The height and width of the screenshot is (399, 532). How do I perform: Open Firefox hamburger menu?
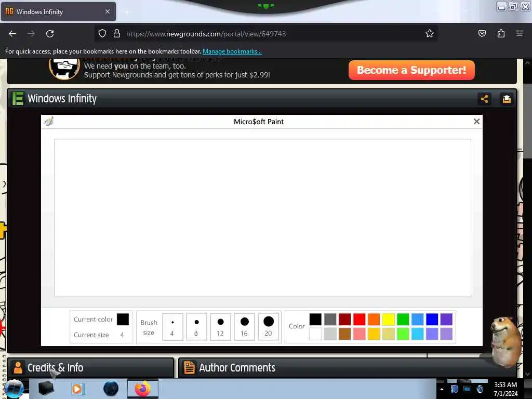tap(520, 33)
